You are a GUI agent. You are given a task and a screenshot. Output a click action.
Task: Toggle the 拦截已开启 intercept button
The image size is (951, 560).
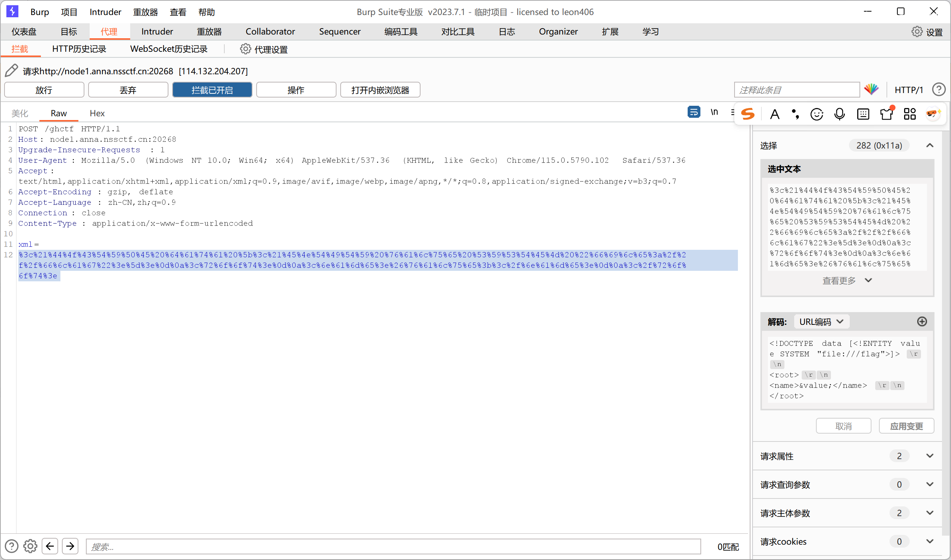[212, 90]
